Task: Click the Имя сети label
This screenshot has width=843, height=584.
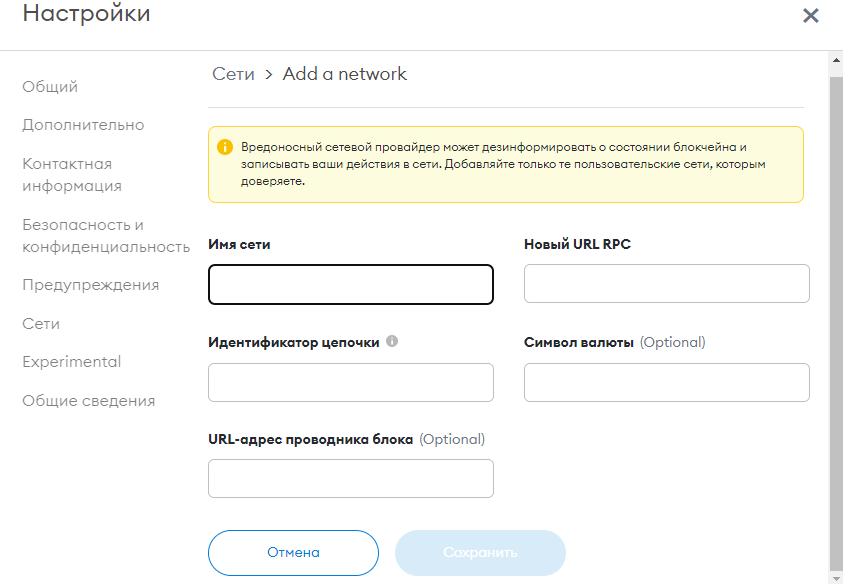Action: (239, 244)
